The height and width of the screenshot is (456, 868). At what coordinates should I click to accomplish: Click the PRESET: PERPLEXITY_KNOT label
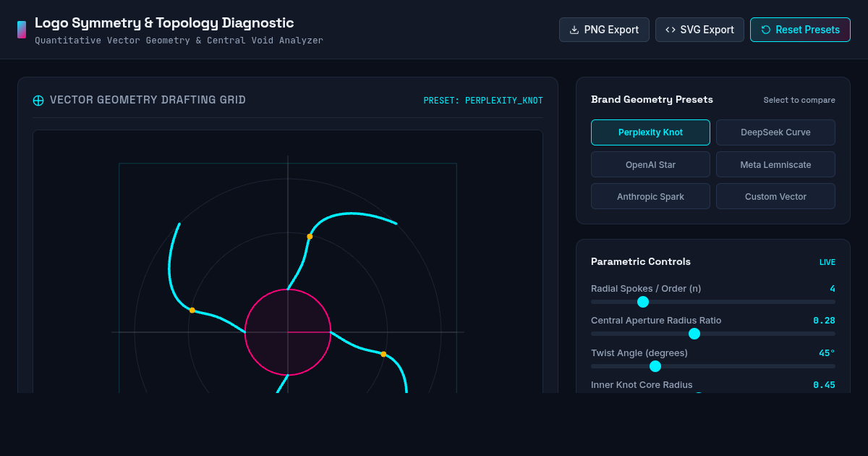tap(483, 101)
